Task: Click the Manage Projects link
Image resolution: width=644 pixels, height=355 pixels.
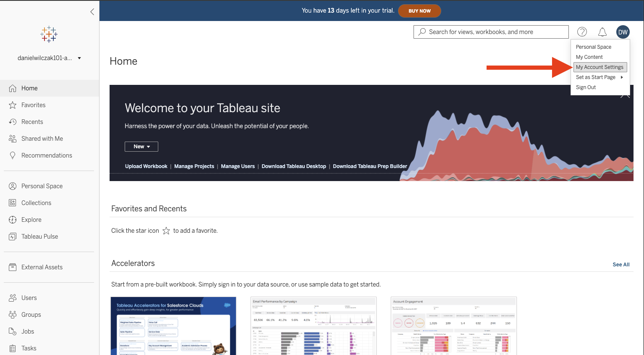Action: tap(194, 166)
